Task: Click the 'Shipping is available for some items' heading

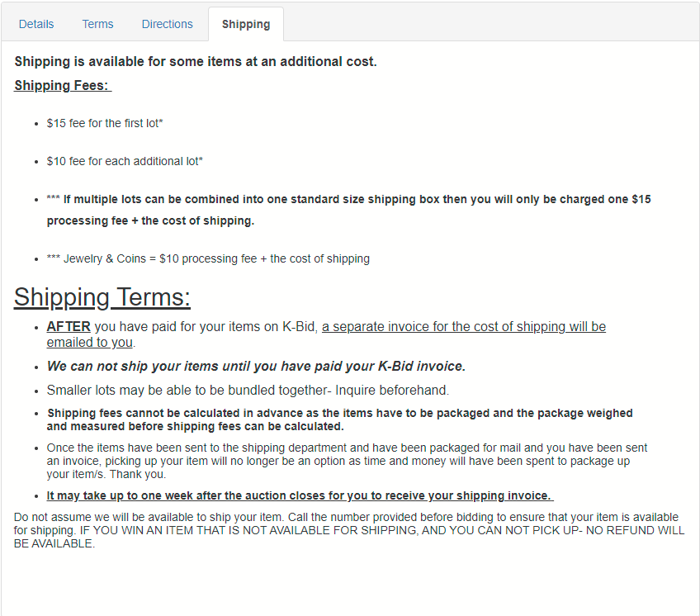Action: click(196, 62)
